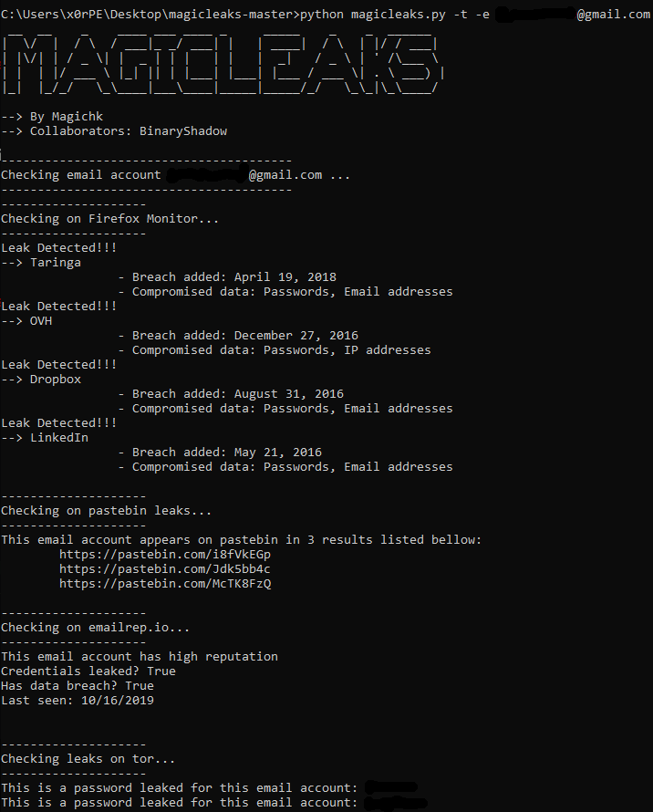Click the Taringa breach name
This screenshot has width=653, height=812.
pyautogui.click(x=56, y=263)
